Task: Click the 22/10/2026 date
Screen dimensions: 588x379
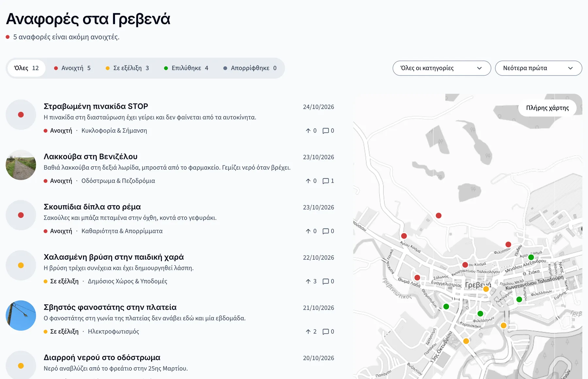Action: point(318,258)
